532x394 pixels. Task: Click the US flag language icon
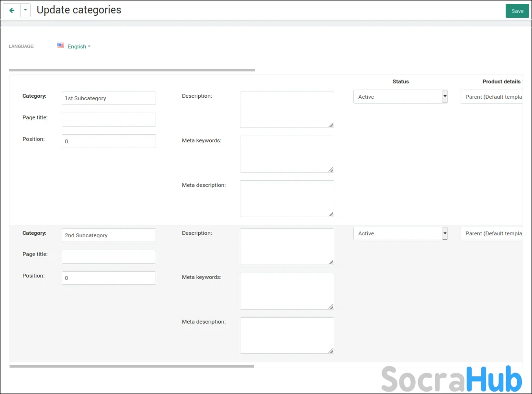tap(61, 46)
